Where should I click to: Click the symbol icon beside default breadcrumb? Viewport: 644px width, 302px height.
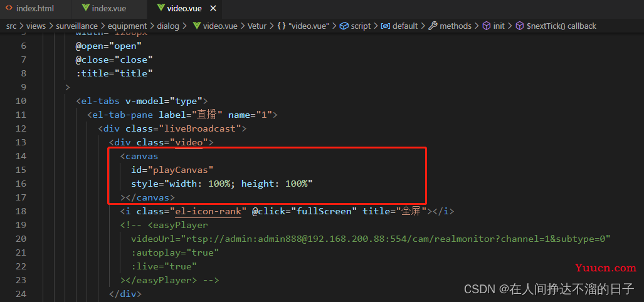[386, 26]
